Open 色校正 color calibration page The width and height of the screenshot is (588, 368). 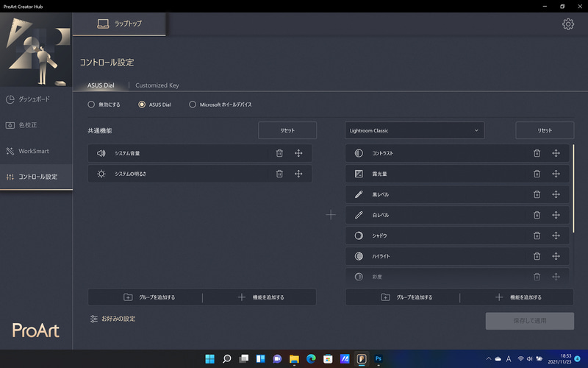point(36,125)
